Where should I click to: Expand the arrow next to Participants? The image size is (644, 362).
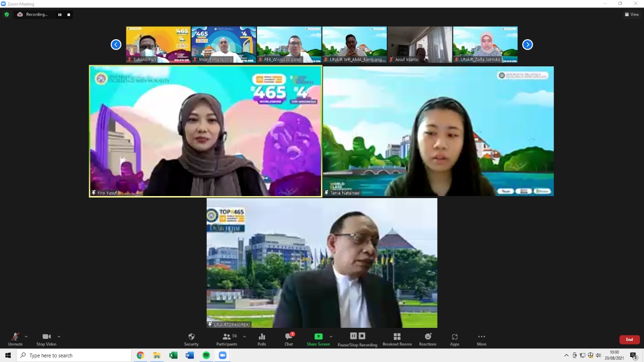tap(245, 337)
